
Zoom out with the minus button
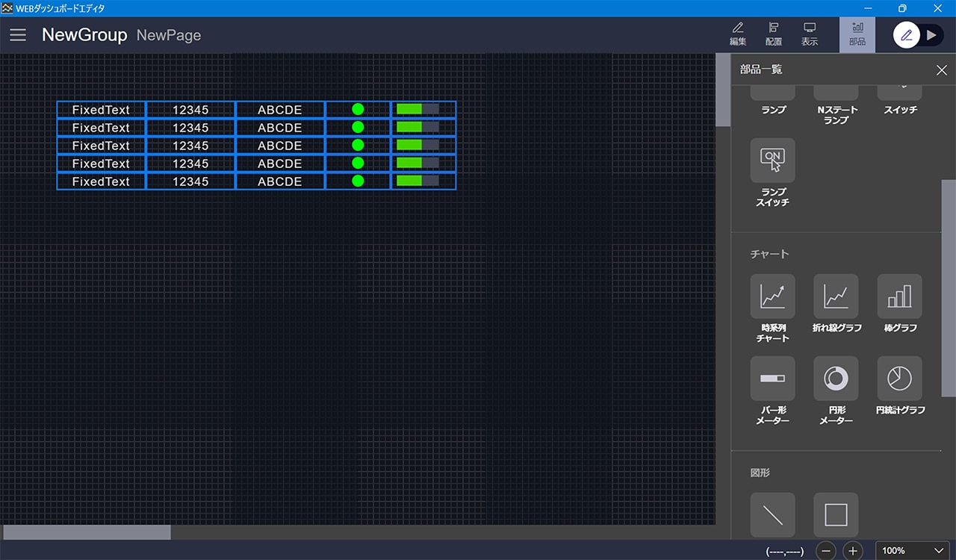tap(826, 551)
